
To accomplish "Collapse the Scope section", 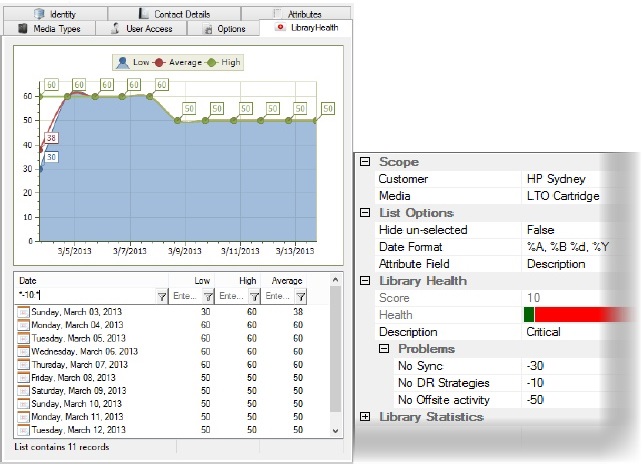I will [365, 162].
